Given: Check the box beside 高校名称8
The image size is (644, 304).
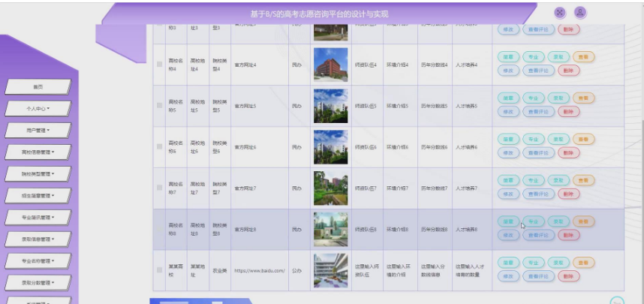Looking at the screenshot, I should [159, 229].
